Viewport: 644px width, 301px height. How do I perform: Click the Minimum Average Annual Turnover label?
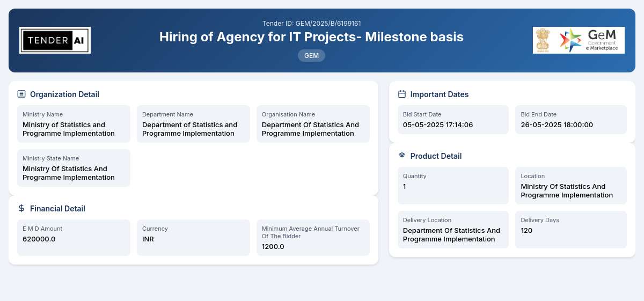coord(311,232)
